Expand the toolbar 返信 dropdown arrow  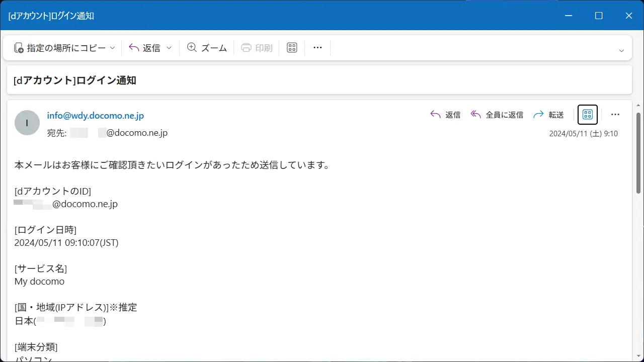pos(169,48)
